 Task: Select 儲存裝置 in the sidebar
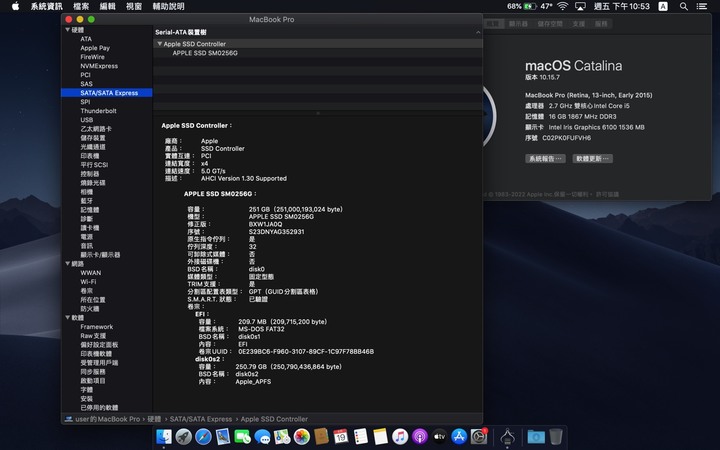tap(93, 138)
